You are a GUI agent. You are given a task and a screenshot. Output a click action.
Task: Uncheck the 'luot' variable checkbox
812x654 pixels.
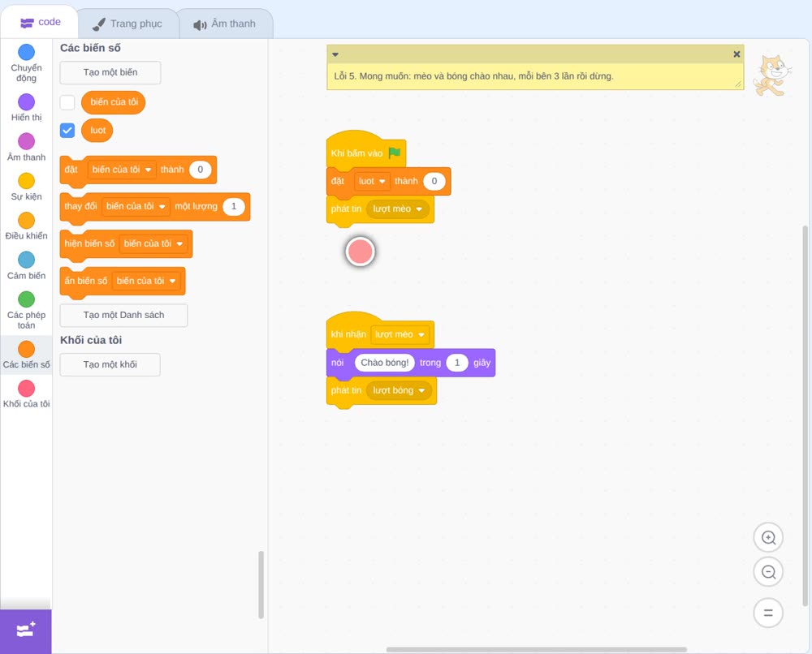click(x=67, y=131)
